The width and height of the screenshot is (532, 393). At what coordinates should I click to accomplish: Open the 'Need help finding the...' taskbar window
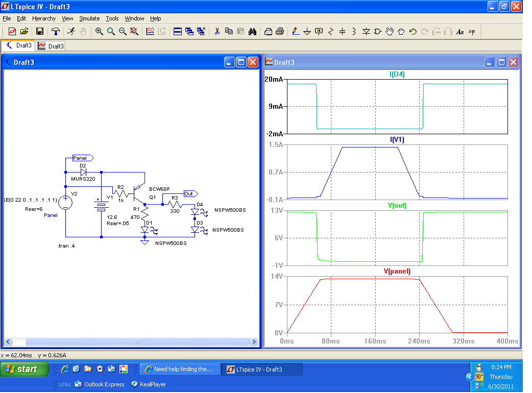tap(180, 369)
